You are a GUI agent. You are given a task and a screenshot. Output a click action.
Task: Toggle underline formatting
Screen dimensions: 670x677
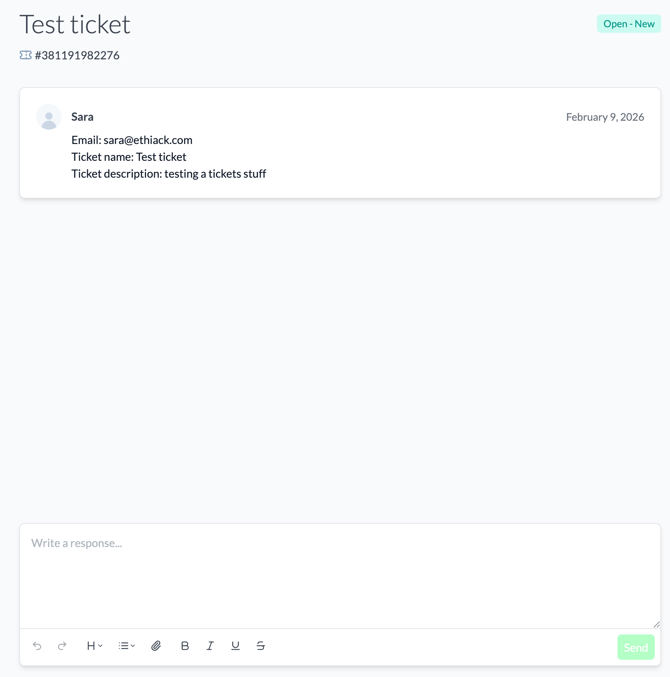coord(235,646)
